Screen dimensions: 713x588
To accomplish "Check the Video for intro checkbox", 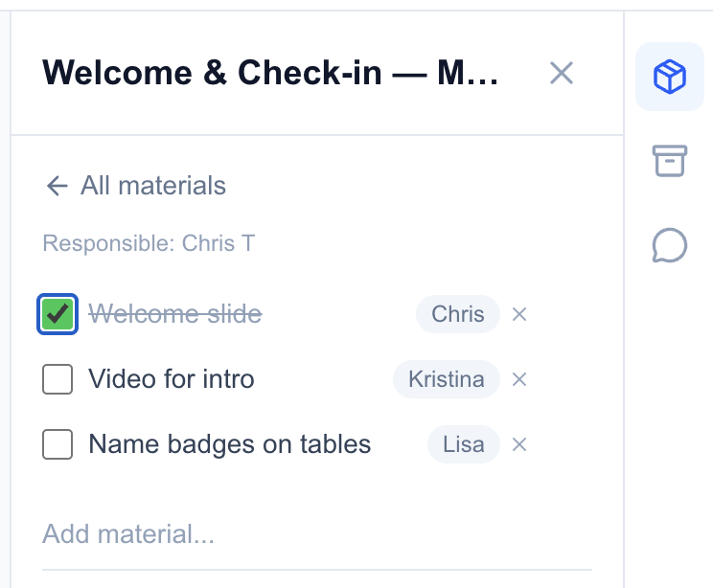I will [x=57, y=379].
